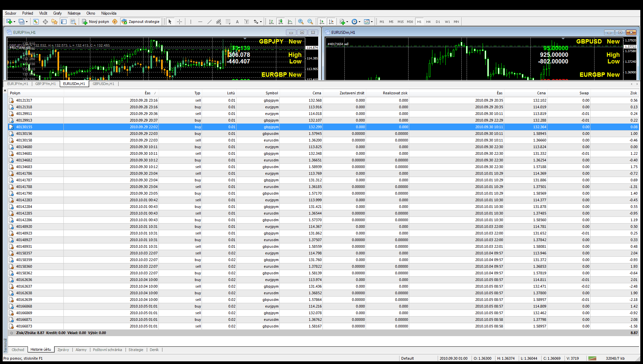
Task: Toggle chart shift
Action: (x=331, y=22)
